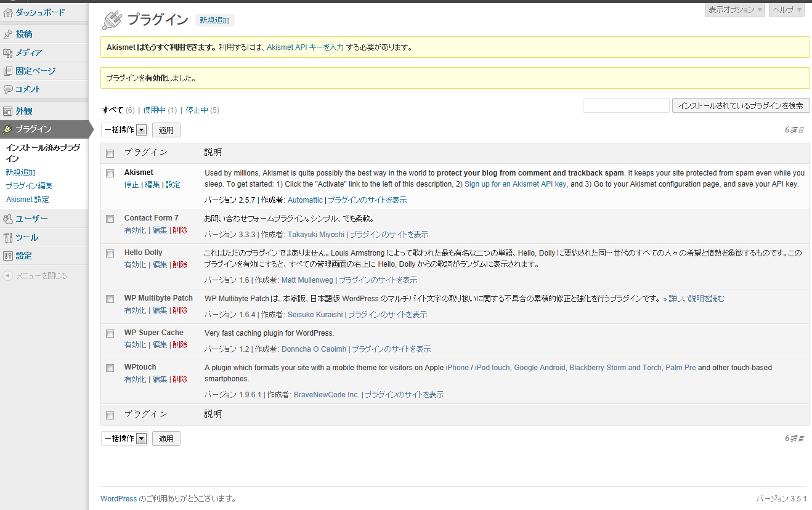Viewport: 812px width, 510px height.
Task: Open the WordPress footer link
Action: coord(118,499)
